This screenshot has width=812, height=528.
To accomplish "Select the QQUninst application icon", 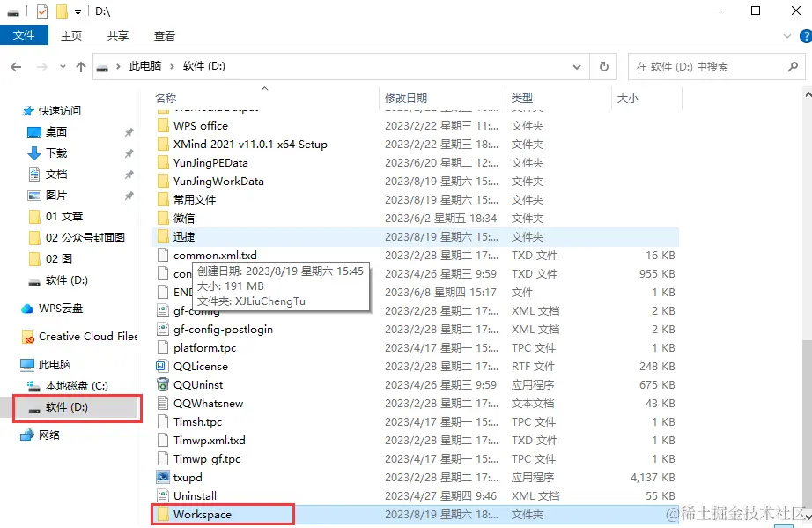I will (163, 385).
